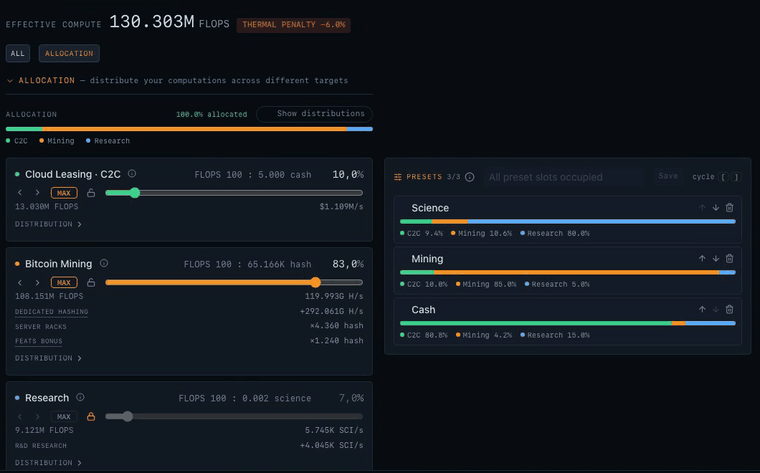Open info icon next to Cloud Leasing C2C
This screenshot has width=760, height=473.
[x=132, y=173]
